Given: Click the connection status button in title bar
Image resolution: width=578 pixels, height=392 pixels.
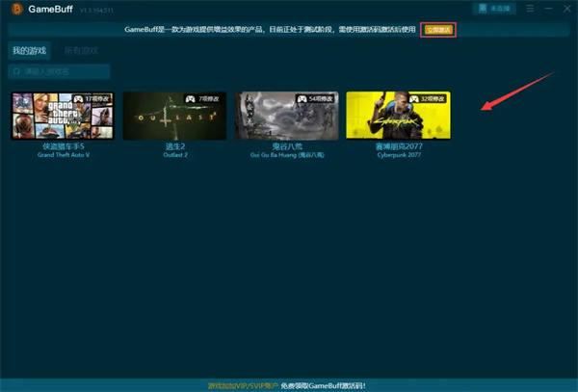Looking at the screenshot, I should [494, 9].
